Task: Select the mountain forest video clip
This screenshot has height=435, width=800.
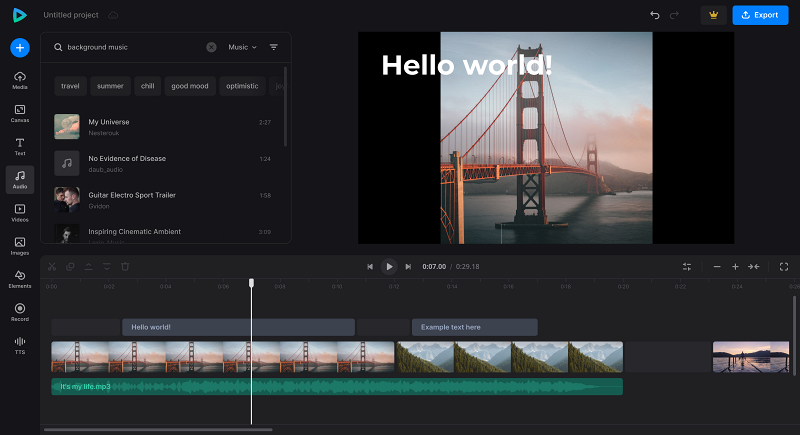Action: pyautogui.click(x=510, y=356)
